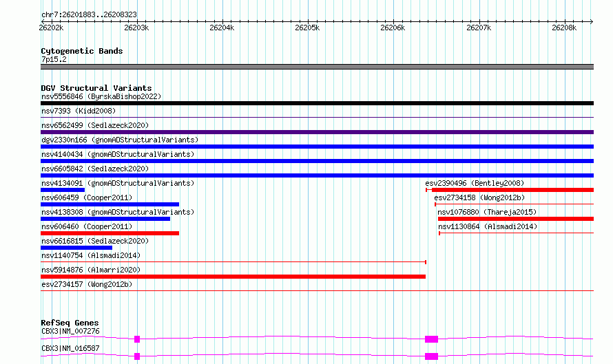This screenshot has width=613, height=364.
Task: Open the CBX3|NM_007276 gene label
Action: pyautogui.click(x=70, y=331)
